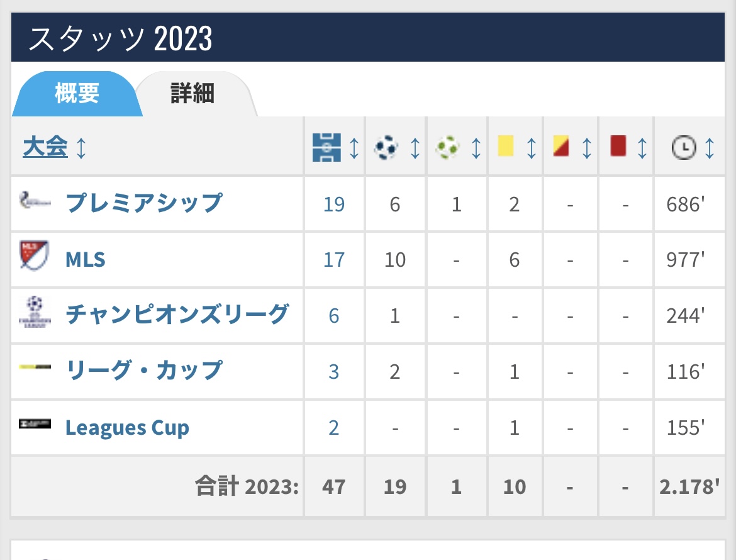Open the チャンピオンズリーグ competition link

[177, 313]
